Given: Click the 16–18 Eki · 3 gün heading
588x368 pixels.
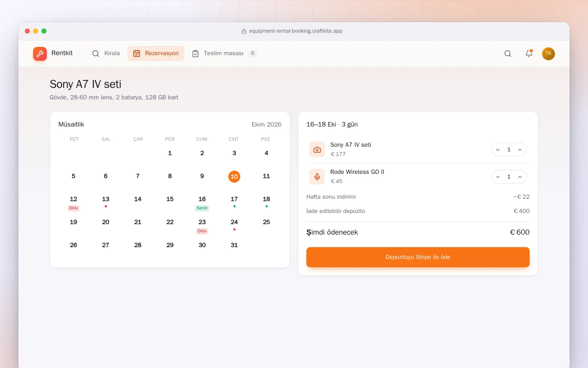Looking at the screenshot, I should click(x=332, y=125).
